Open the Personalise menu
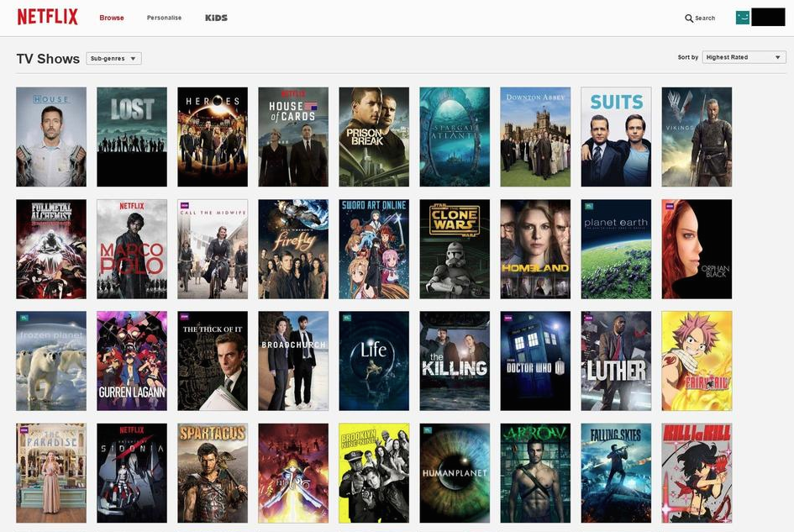The width and height of the screenshot is (794, 532). pos(164,18)
